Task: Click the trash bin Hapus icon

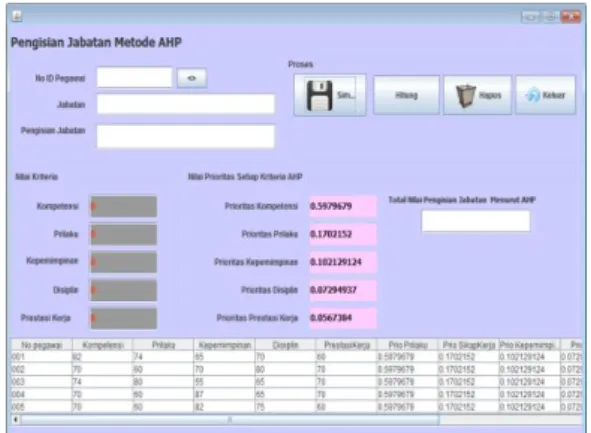Action: click(x=465, y=96)
